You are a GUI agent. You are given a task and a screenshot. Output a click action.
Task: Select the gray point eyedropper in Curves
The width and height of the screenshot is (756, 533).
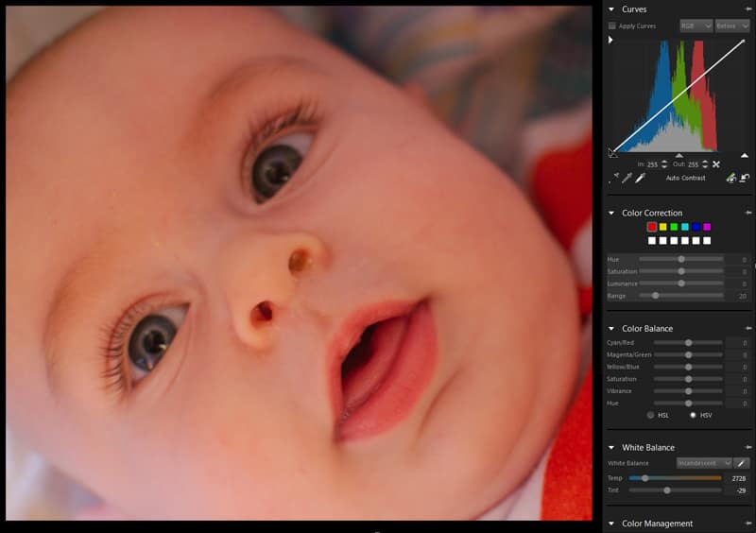pyautogui.click(x=626, y=178)
